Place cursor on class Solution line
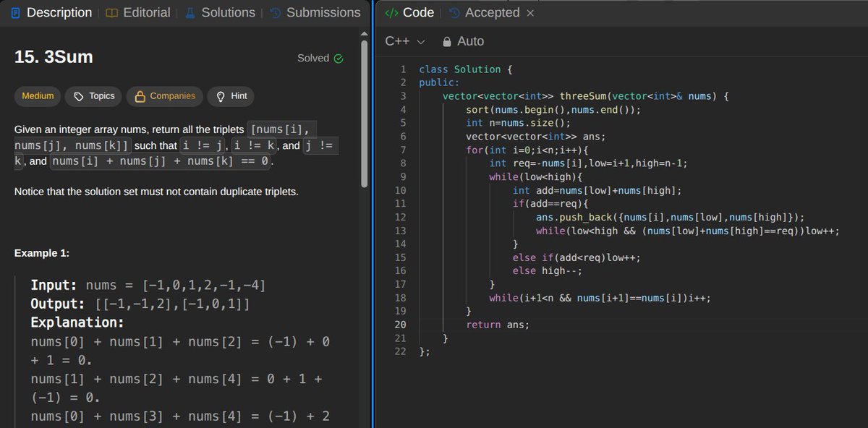868x428 pixels. (466, 69)
